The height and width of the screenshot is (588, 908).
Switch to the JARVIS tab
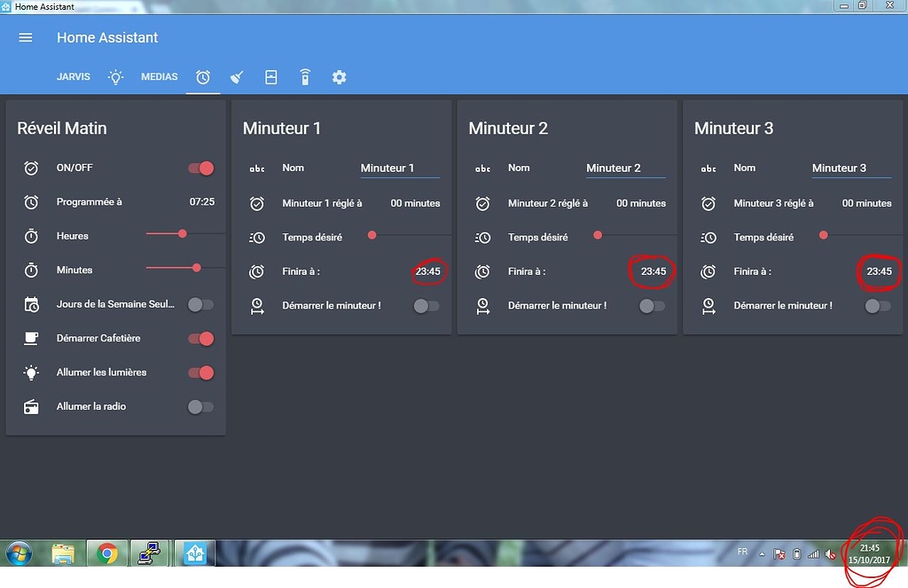pos(74,77)
